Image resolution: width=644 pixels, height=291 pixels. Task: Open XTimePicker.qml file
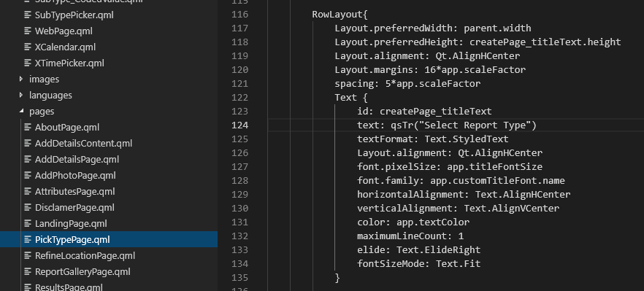pyautogui.click(x=69, y=63)
